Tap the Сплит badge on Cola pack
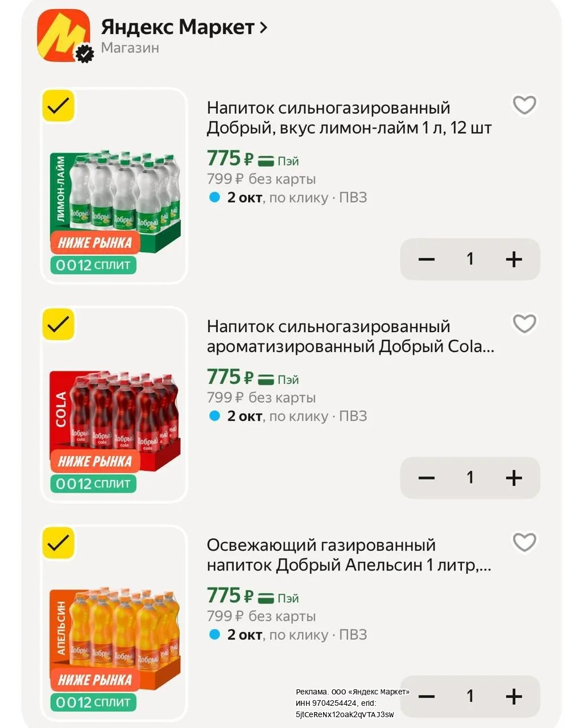Viewport: 583px width, 728px height. pos(93,483)
